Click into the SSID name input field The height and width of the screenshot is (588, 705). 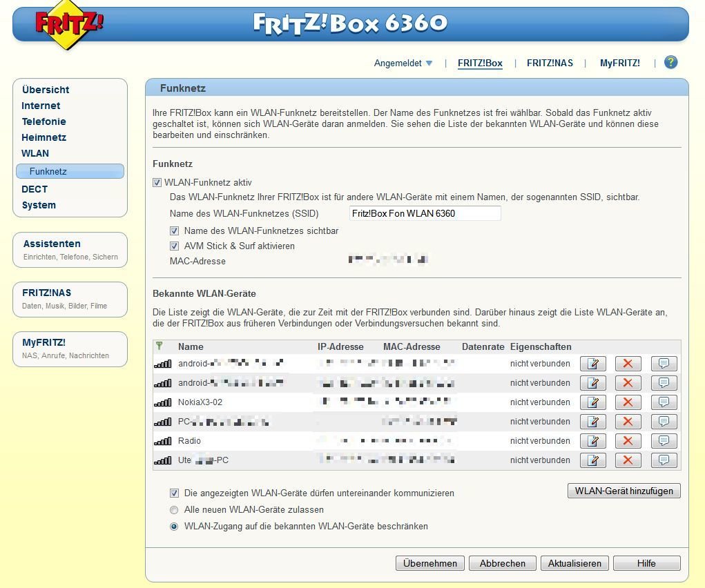click(x=425, y=213)
